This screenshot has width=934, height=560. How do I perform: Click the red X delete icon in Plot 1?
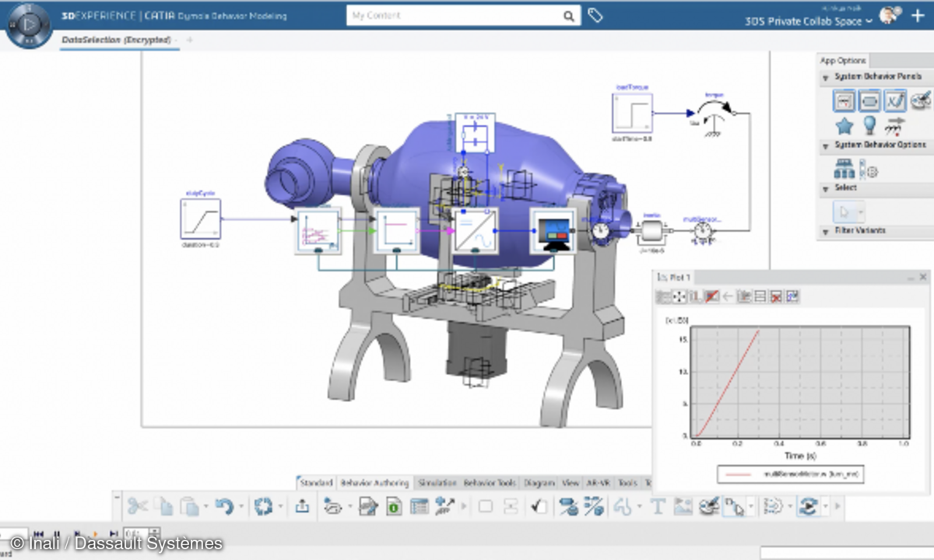coord(776,296)
